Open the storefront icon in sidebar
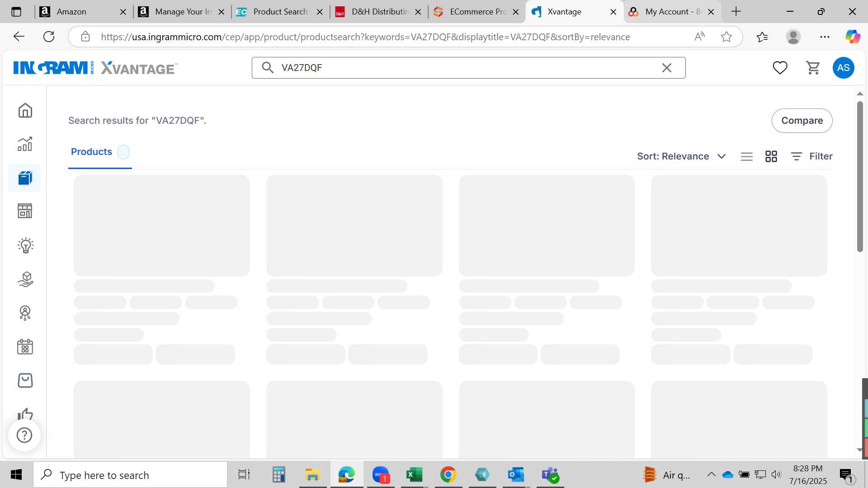 [25, 211]
